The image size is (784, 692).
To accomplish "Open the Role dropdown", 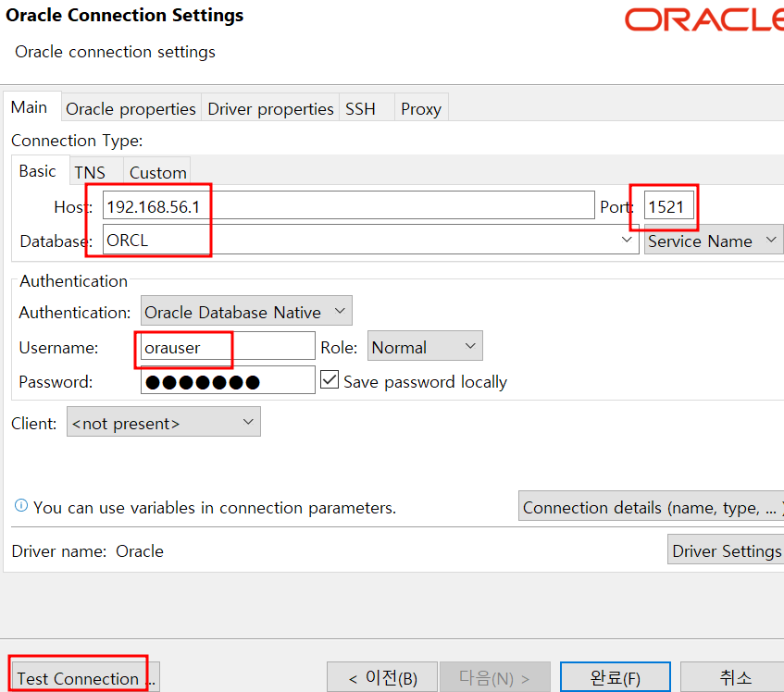I will pos(425,346).
